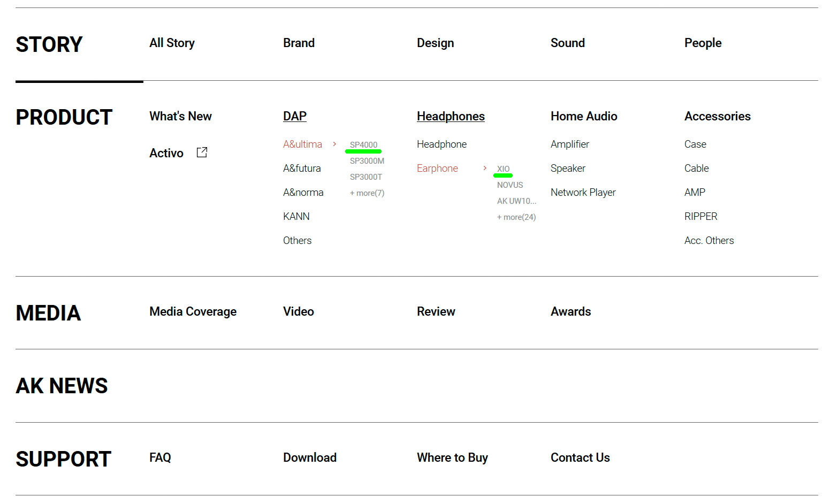The image size is (823, 504).
Task: Select RIPPER under Accessories
Action: pyautogui.click(x=700, y=216)
